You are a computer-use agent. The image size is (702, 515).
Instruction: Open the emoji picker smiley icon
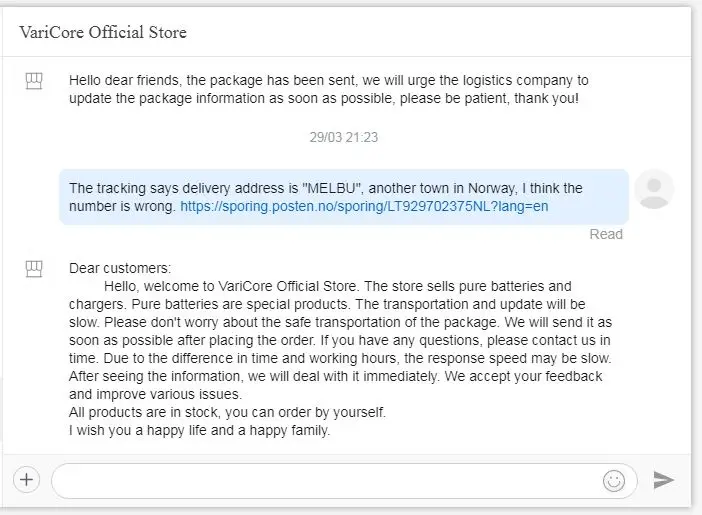pyautogui.click(x=613, y=481)
